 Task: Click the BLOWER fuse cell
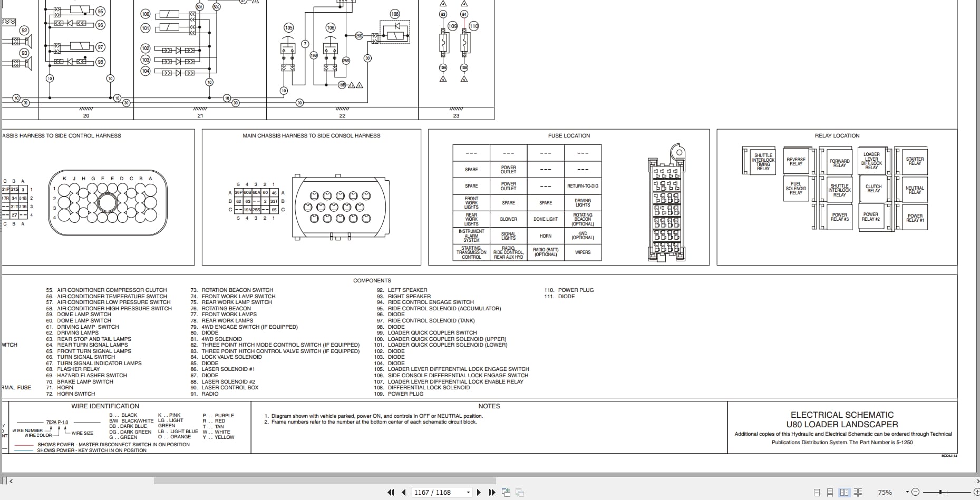tap(508, 219)
